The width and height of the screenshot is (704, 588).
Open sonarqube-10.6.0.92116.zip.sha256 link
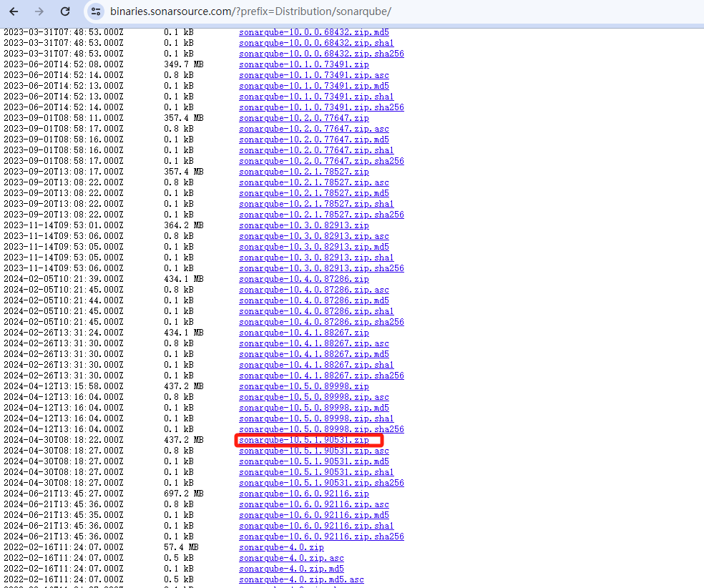(x=321, y=536)
